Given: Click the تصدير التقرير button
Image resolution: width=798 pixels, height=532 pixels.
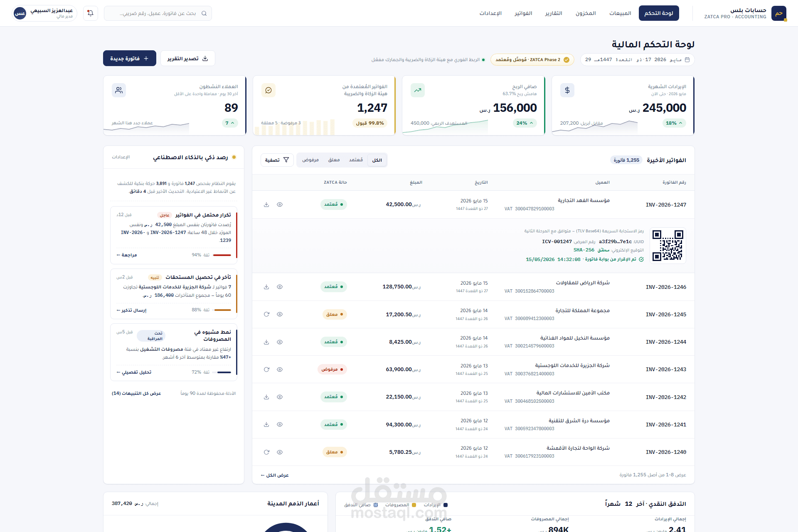Looking at the screenshot, I should click(x=188, y=59).
